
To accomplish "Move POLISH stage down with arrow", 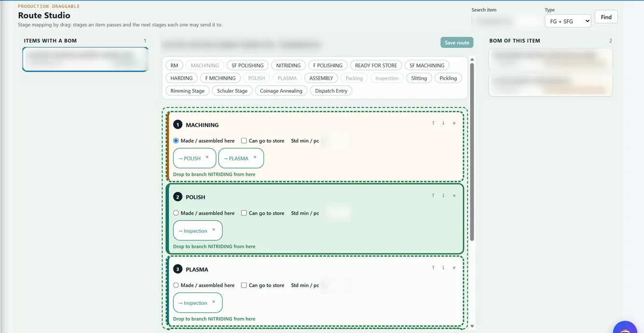I will click(443, 195).
